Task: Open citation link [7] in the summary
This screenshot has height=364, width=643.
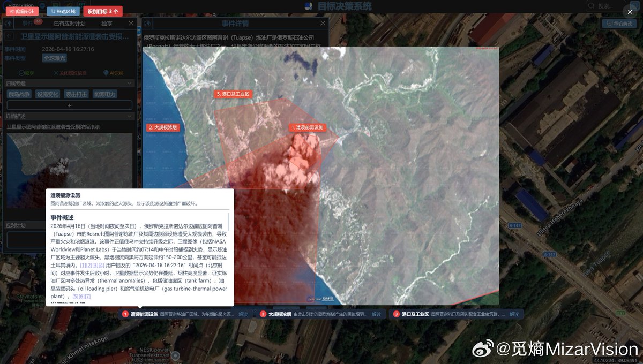Action: (x=88, y=297)
